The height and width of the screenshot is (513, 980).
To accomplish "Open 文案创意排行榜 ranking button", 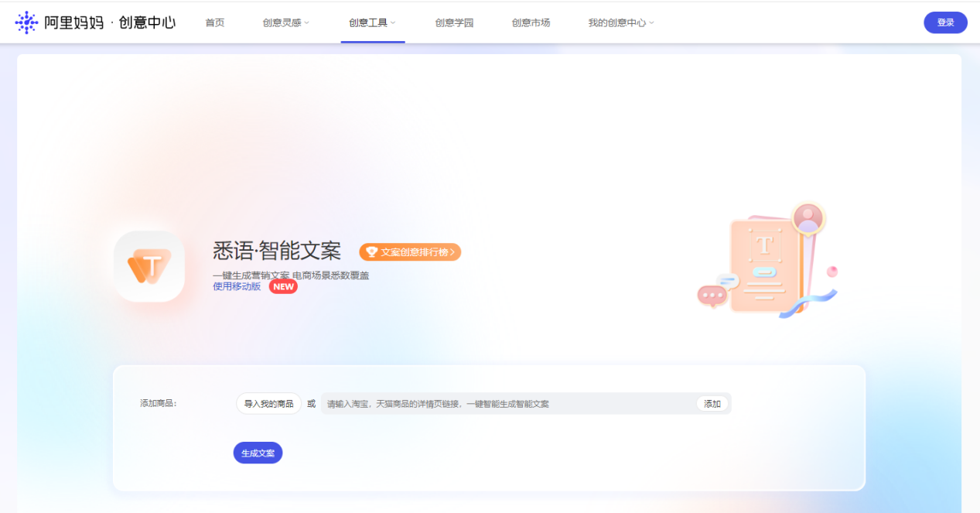I will [x=410, y=251].
